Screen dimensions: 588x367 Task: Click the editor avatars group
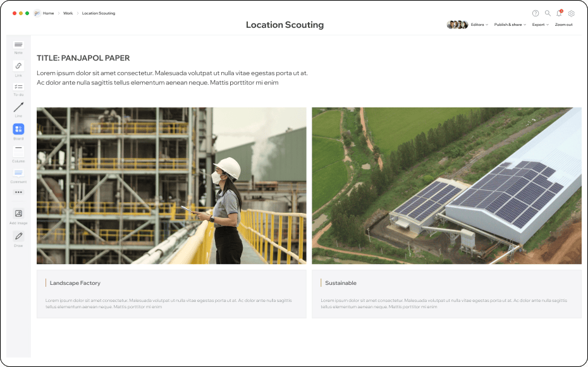(458, 25)
